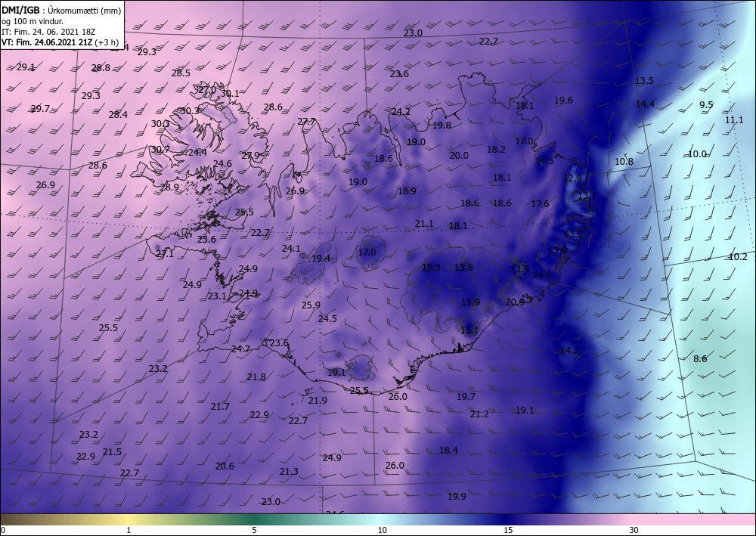This screenshot has width=756, height=536.
Task: Click the map value 18.9
Action: (407, 191)
